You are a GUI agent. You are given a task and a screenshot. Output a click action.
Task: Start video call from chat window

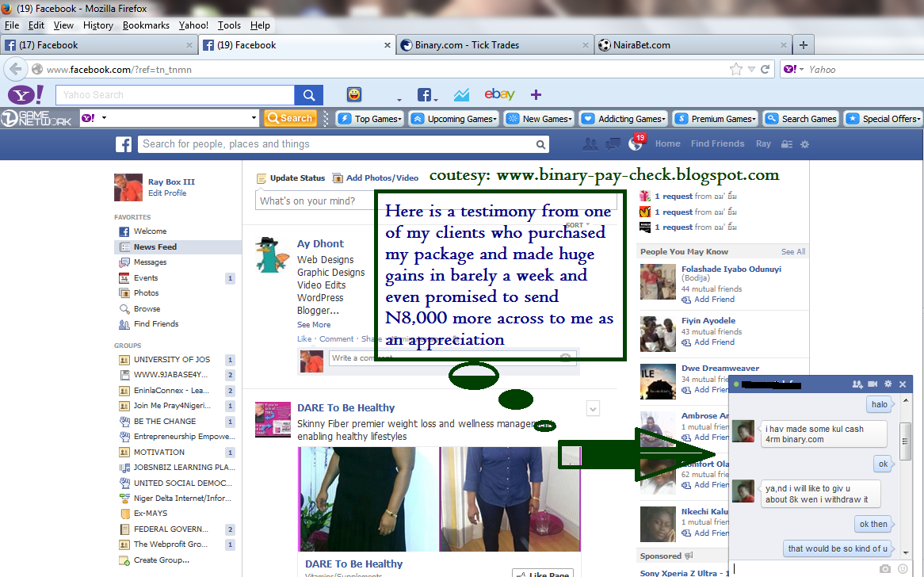click(872, 384)
